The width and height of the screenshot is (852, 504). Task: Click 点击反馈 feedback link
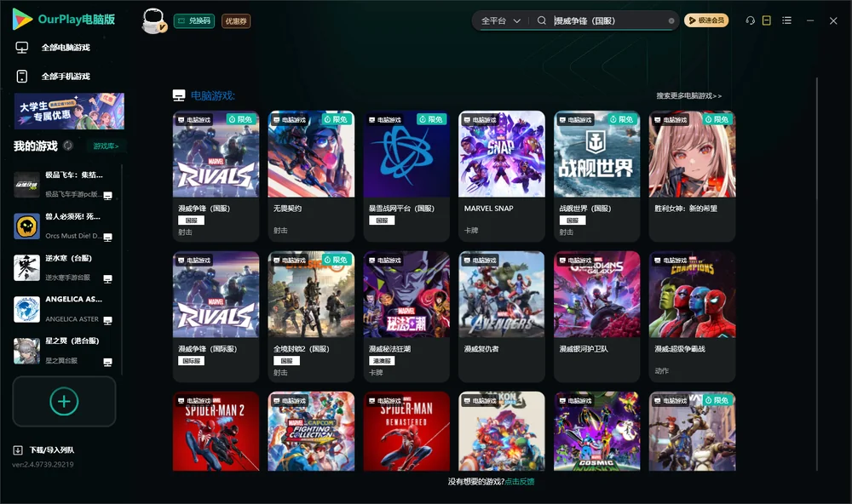(520, 481)
